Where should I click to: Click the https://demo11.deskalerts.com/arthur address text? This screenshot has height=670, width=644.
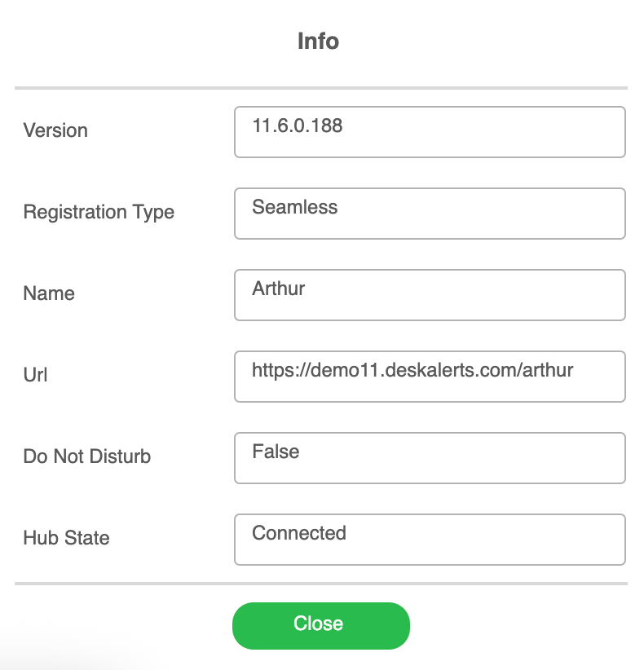pyautogui.click(x=412, y=370)
